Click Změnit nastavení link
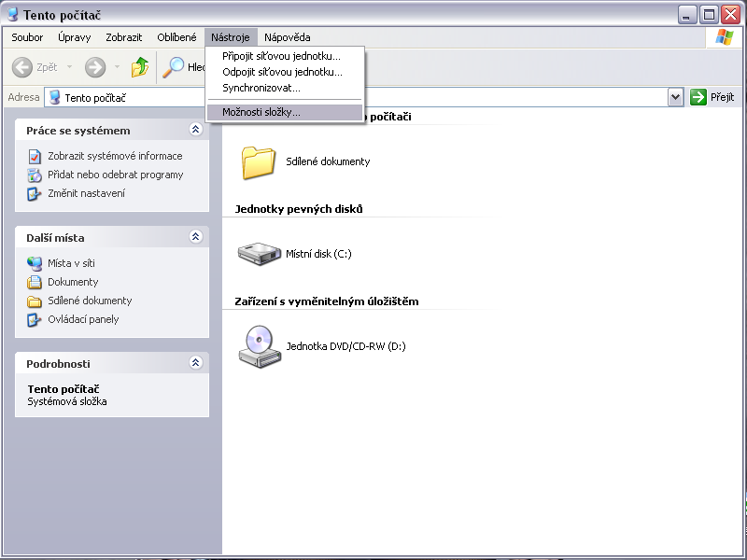747x560 pixels. click(x=86, y=193)
